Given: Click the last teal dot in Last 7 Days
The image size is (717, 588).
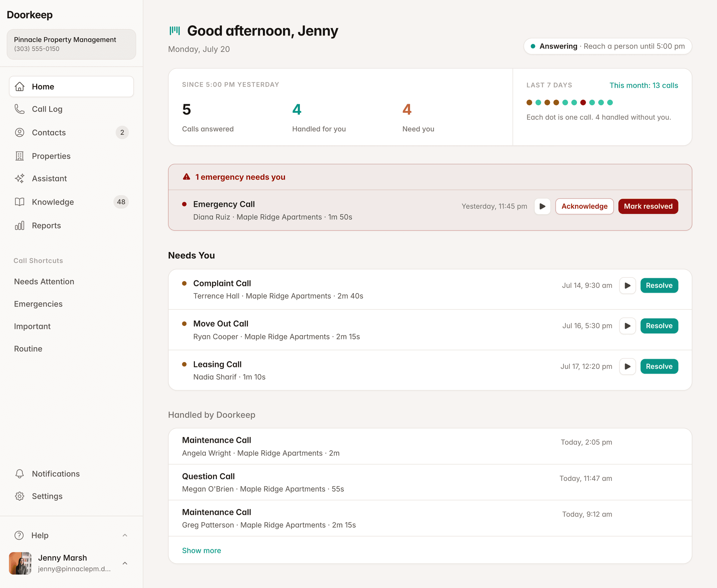Looking at the screenshot, I should pyautogui.click(x=610, y=102).
